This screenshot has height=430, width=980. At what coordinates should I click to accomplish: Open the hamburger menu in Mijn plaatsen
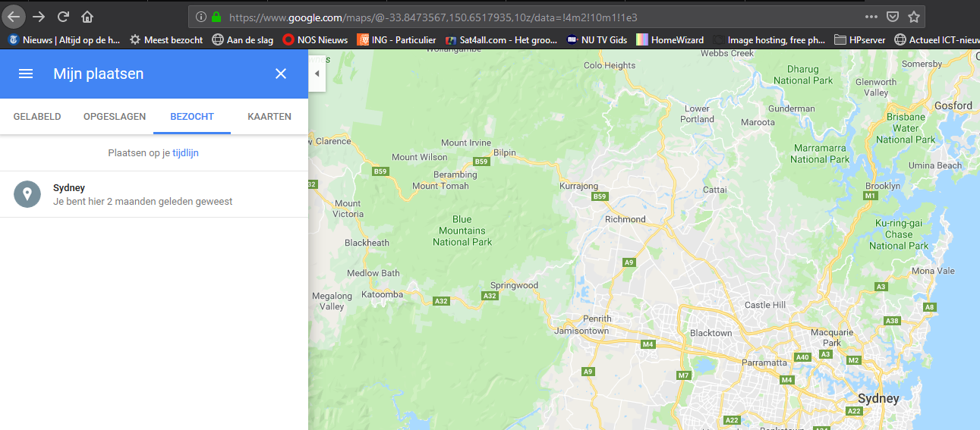coord(26,74)
